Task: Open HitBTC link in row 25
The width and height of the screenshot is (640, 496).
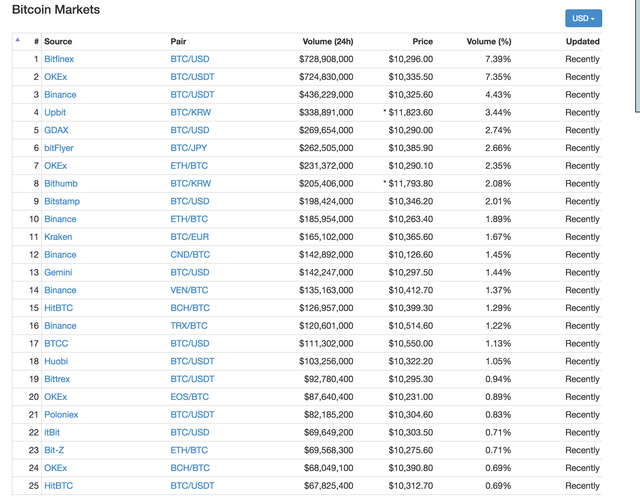Action: tap(58, 486)
